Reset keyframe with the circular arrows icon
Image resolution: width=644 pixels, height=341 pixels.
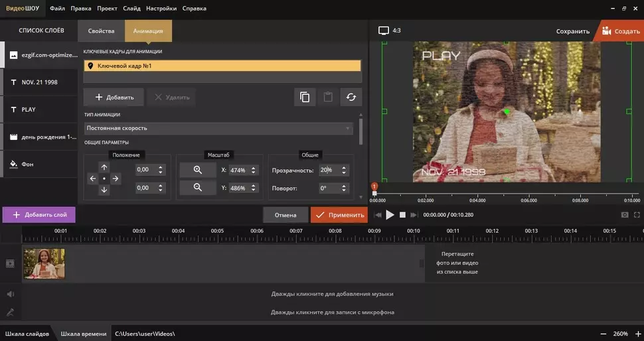351,98
